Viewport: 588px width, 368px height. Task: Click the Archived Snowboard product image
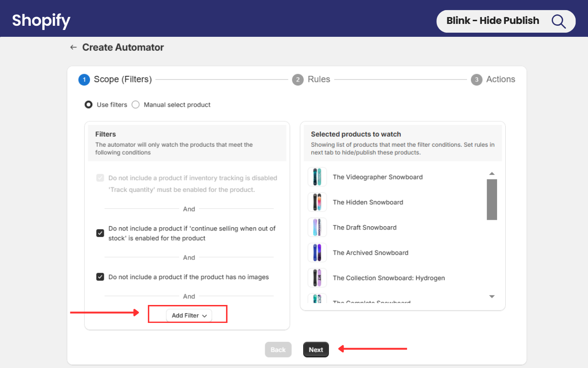click(x=317, y=253)
